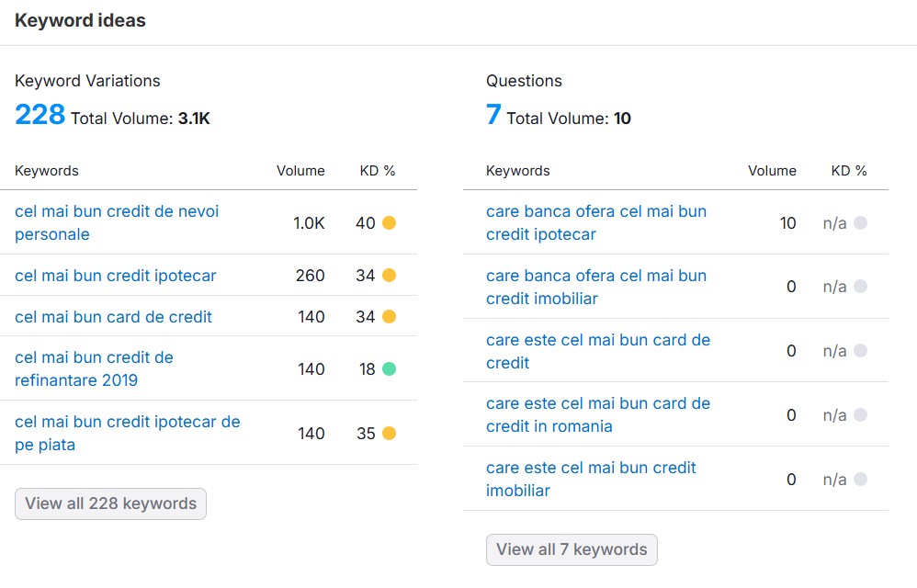Click the Keywords column header in Questions
The image size is (917, 588).
[x=518, y=171]
